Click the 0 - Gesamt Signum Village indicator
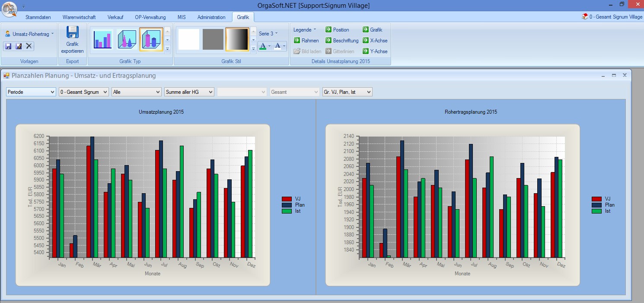644x303 pixels. (x=612, y=17)
